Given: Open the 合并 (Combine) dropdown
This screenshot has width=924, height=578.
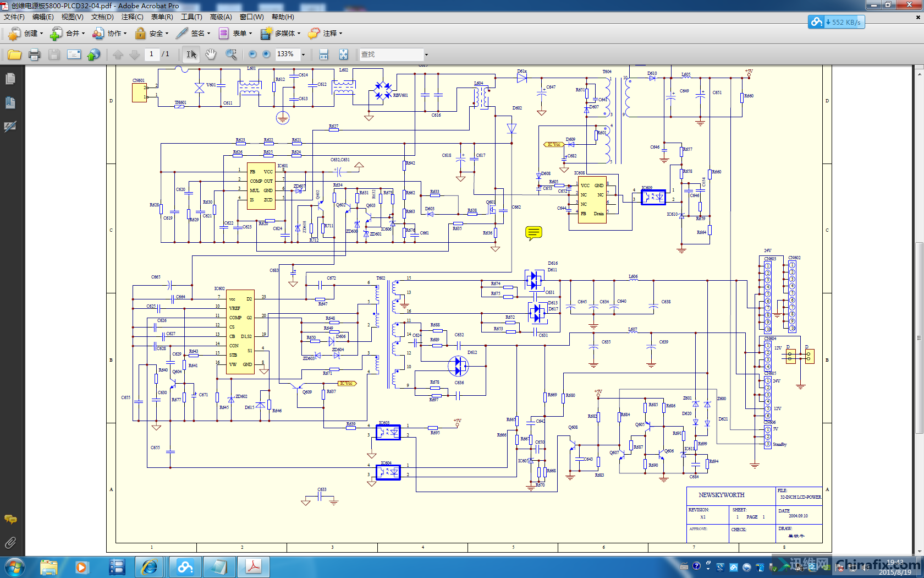Looking at the screenshot, I should pos(67,34).
